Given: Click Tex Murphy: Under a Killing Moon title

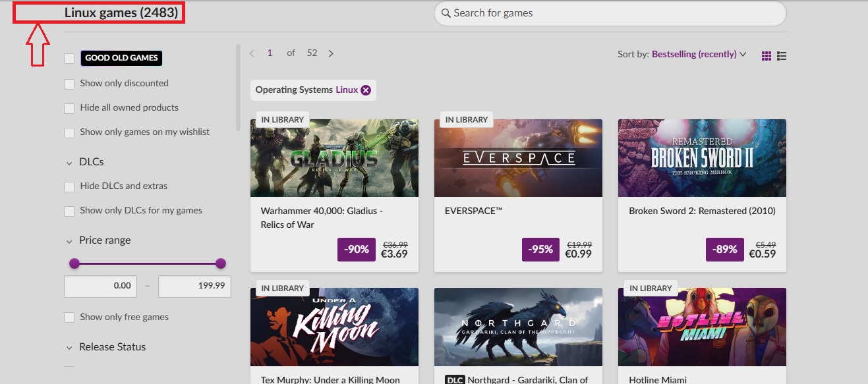Looking at the screenshot, I should 330,380.
